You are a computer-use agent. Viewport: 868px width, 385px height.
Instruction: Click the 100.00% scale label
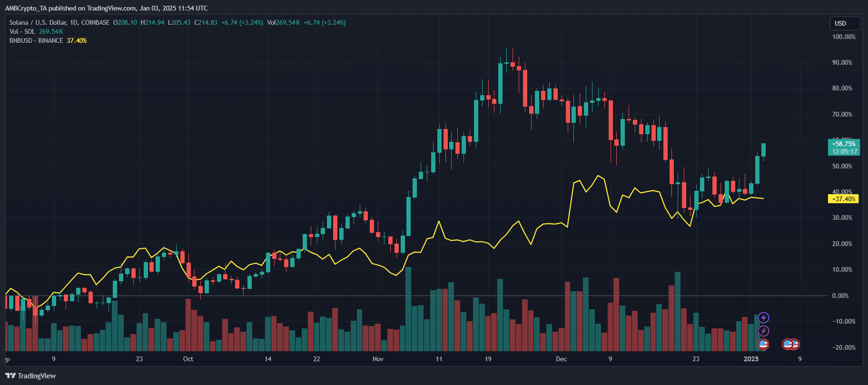(843, 37)
